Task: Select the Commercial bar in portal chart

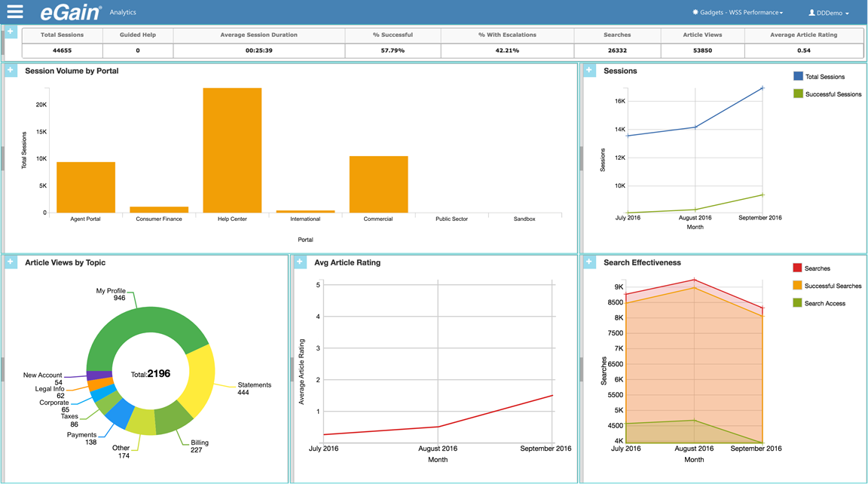Action: (x=378, y=184)
